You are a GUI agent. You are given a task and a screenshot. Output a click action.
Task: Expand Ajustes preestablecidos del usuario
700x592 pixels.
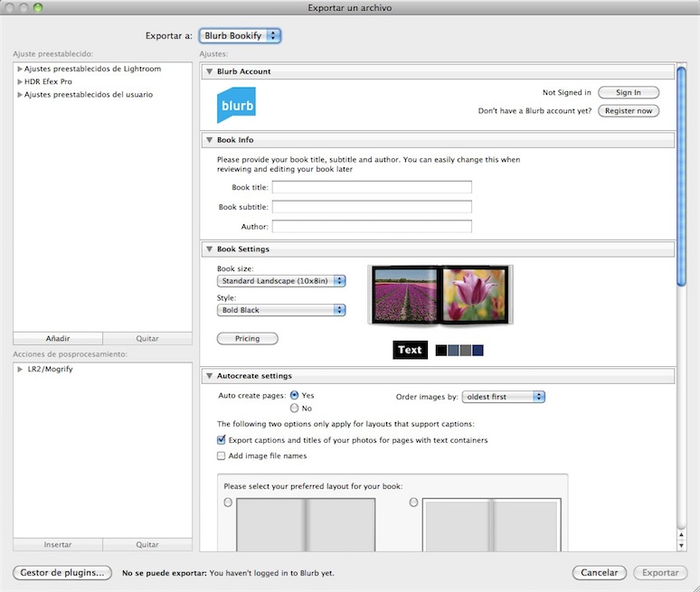20,95
